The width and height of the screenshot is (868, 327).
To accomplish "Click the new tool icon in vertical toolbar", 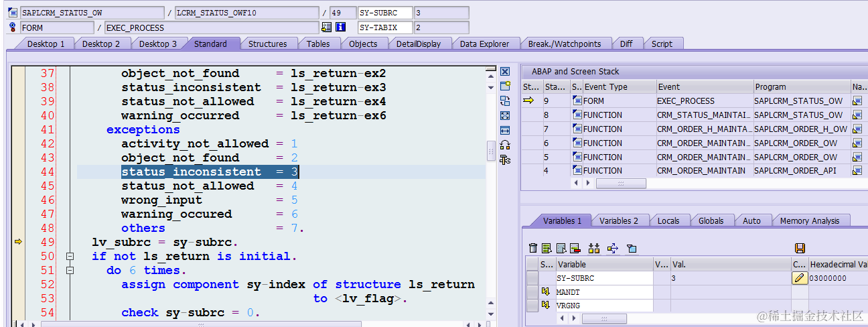I will point(505,86).
